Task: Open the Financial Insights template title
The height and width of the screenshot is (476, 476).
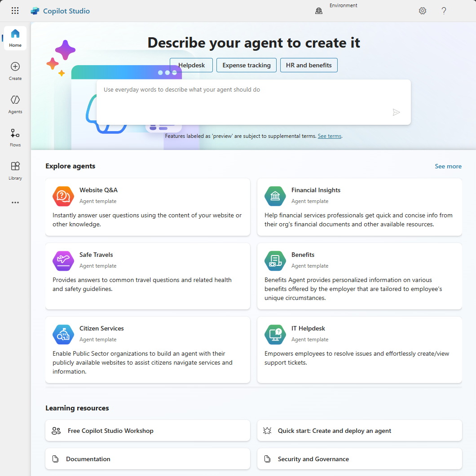Action: coord(316,190)
